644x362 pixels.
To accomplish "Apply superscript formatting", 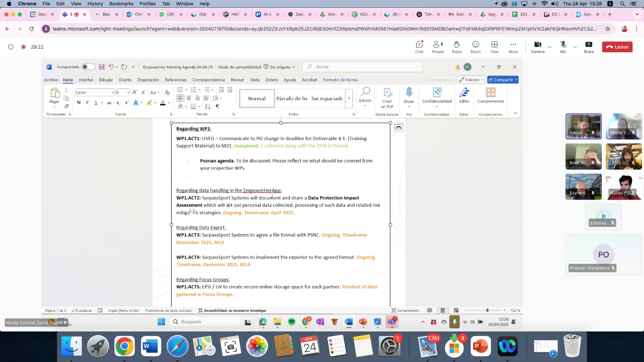I will (x=127, y=103).
